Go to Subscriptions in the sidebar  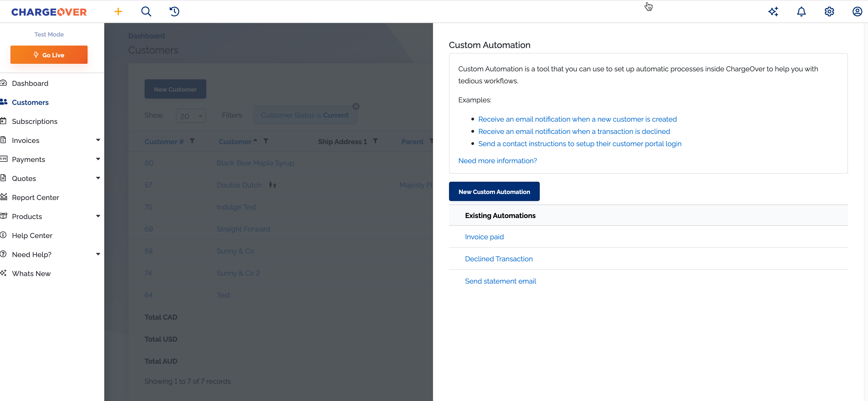[x=34, y=121]
